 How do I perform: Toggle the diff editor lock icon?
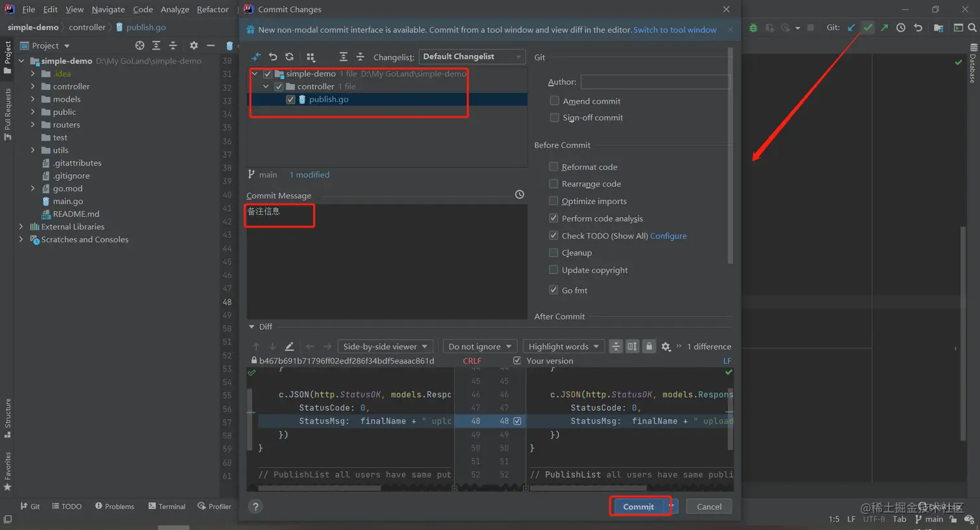click(649, 347)
